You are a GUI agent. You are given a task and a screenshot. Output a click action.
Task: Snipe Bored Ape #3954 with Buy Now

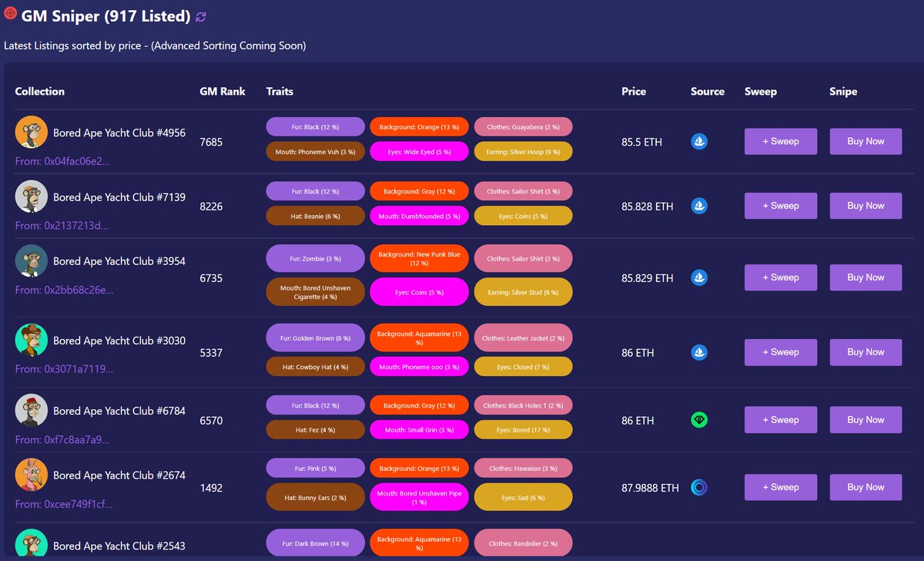(865, 277)
